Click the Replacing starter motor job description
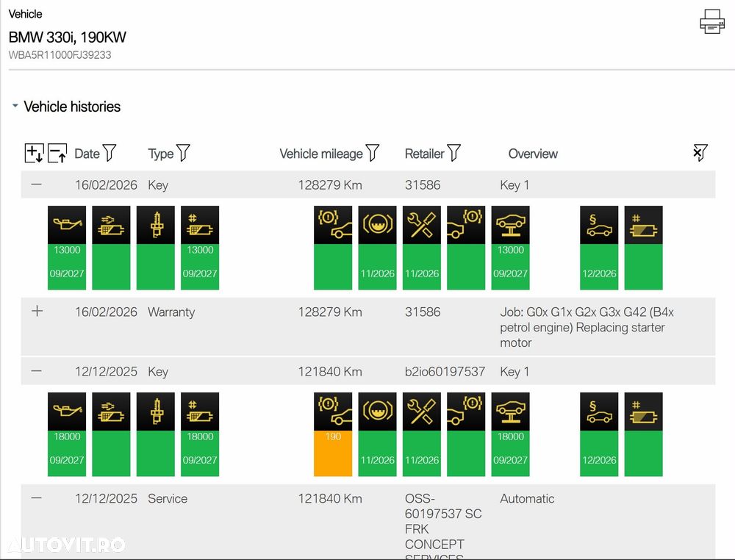735x560 pixels. pyautogui.click(x=587, y=327)
